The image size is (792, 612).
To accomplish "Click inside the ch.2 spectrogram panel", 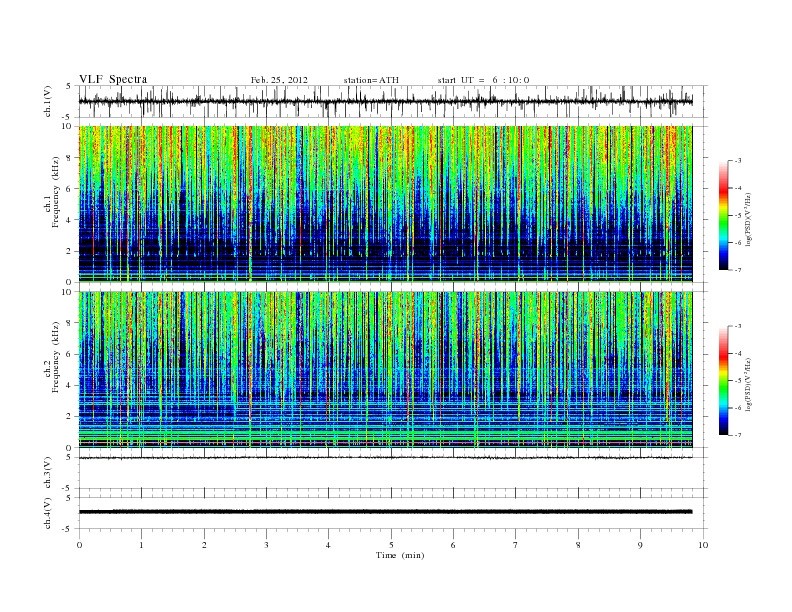I will tap(385, 370).
